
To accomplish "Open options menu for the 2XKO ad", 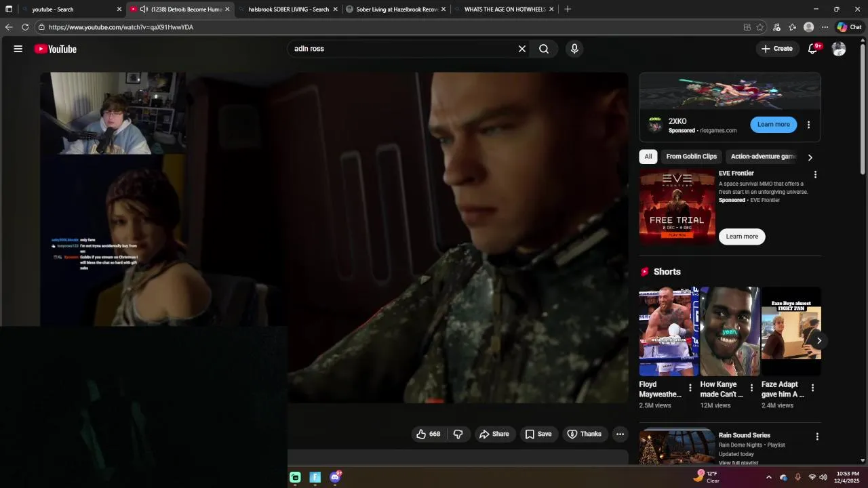I will pos(808,125).
